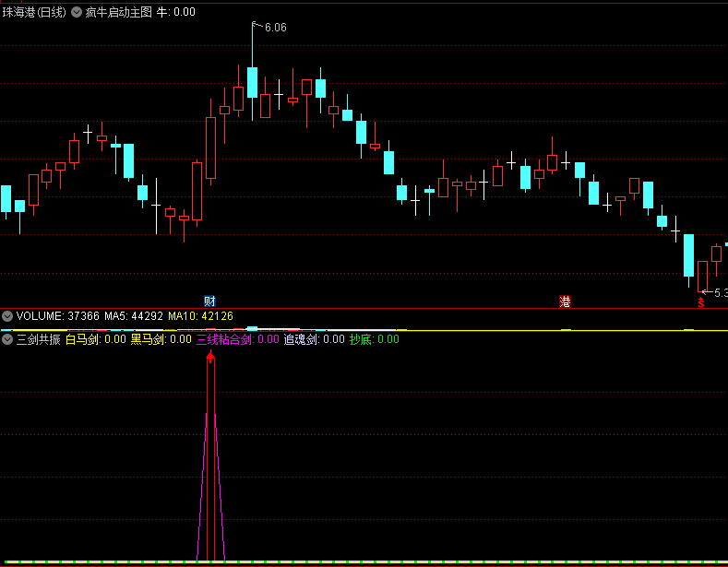Open the main chart indicator dropdown arrow
Viewport: 728px width, 567px height.
coord(77,13)
